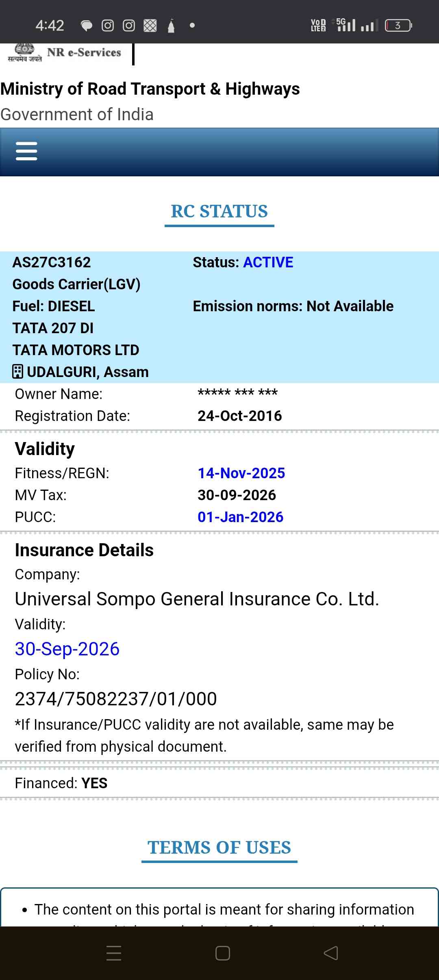Image resolution: width=439 pixels, height=980 pixels.
Task: Go to the TERMS OF USES section
Action: (x=219, y=848)
